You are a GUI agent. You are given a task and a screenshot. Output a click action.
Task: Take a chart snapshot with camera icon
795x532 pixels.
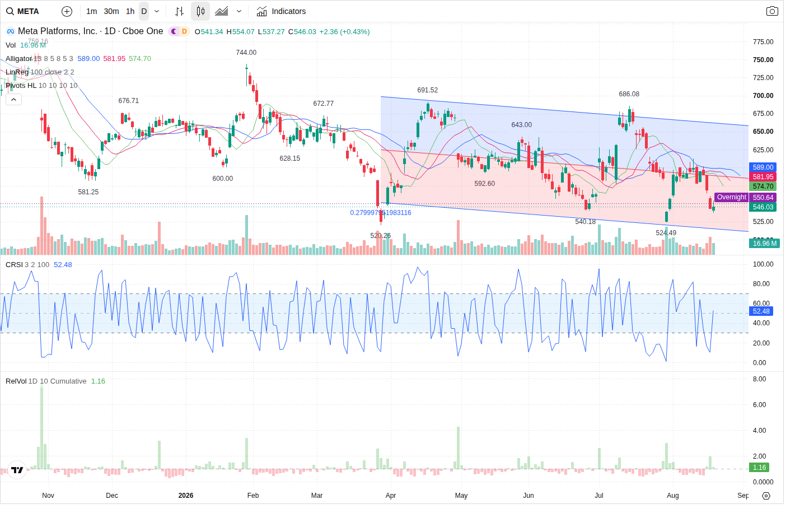pos(772,11)
